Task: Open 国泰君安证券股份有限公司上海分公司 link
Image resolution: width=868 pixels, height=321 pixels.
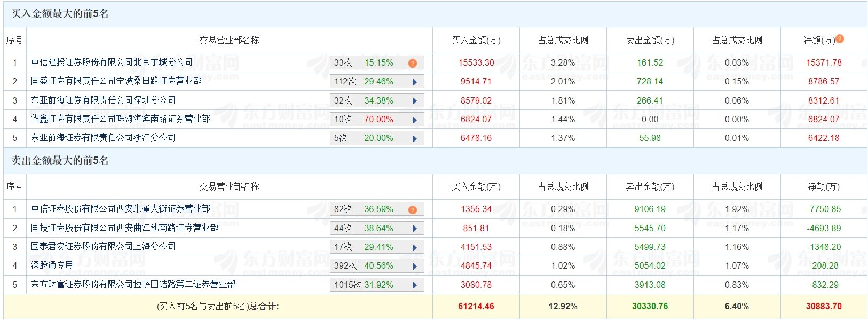Action: tap(103, 246)
